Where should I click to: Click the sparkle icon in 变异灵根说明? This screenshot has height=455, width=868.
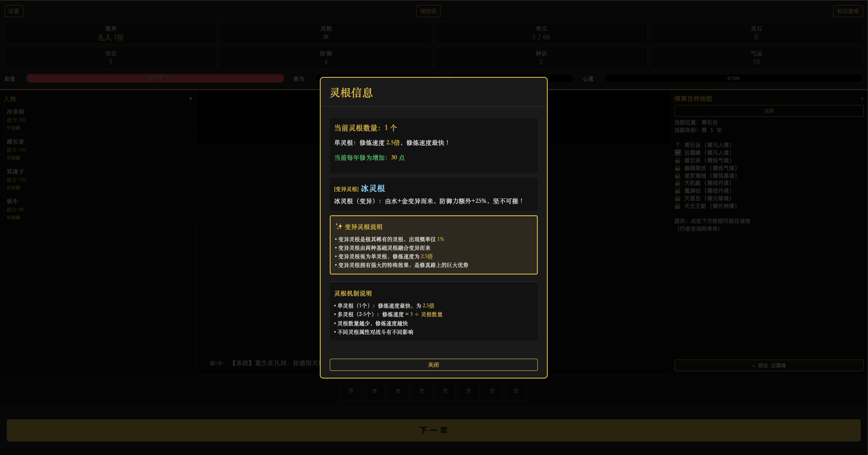[x=339, y=227]
